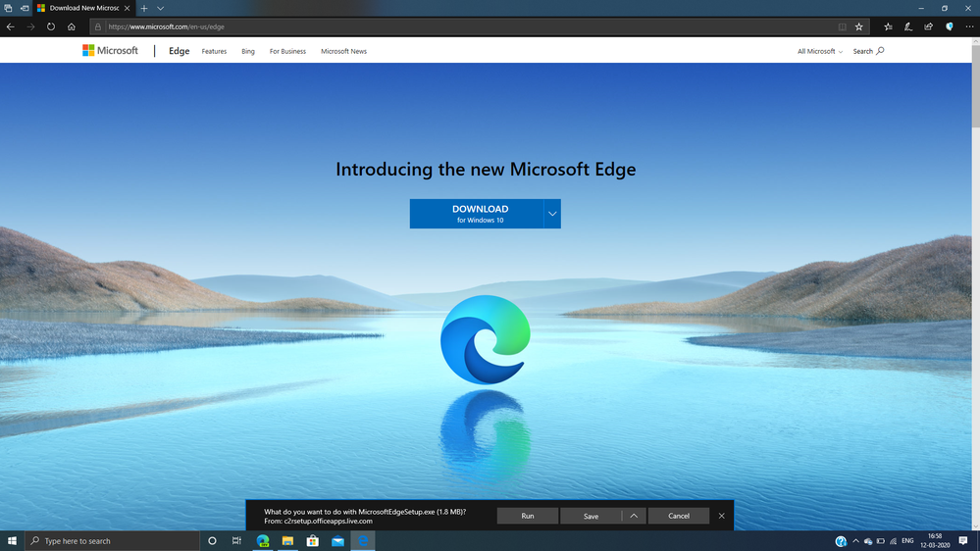The height and width of the screenshot is (551, 980).
Task: Open the network Wi-Fi tray icon
Action: (893, 541)
